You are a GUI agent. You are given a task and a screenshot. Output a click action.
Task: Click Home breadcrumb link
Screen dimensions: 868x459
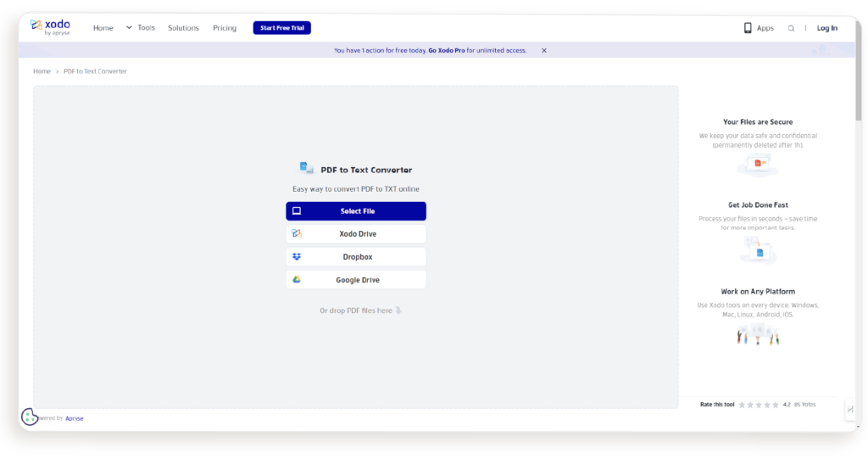[42, 71]
